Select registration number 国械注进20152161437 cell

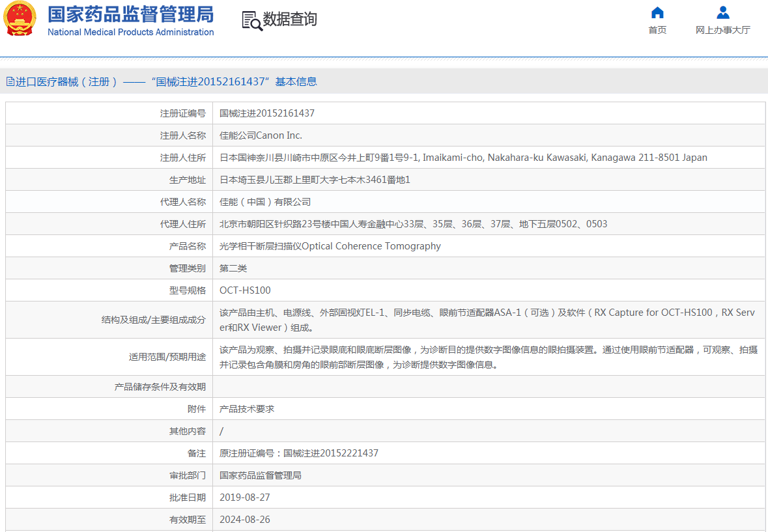267,113
